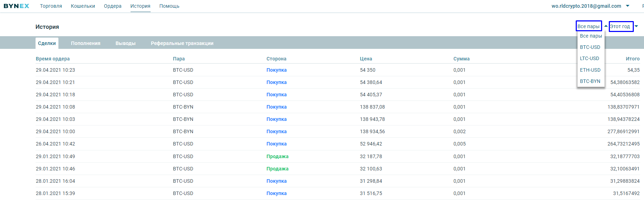Screen dimensions: 644x201
Task: Go to Торговля in the top menu
Action: (x=51, y=6)
